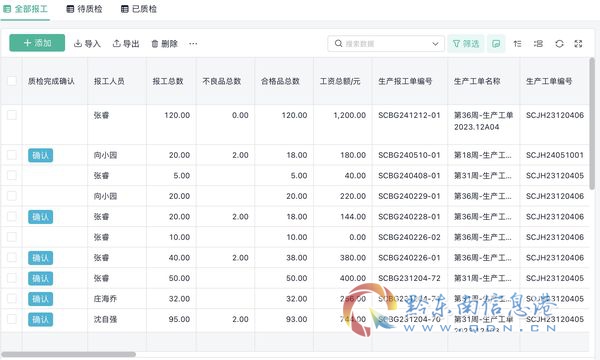Click 确认 in row SCBG231204-72
This screenshot has height=360, width=600.
tap(41, 278)
